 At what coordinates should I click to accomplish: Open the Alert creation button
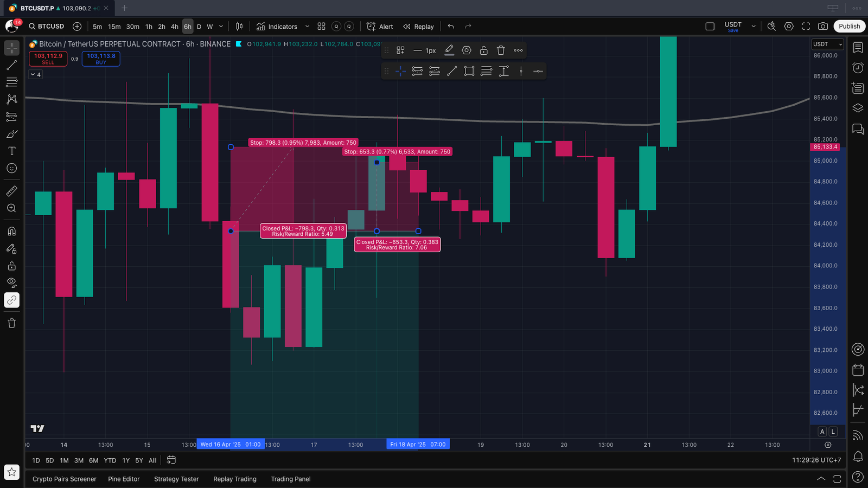pos(380,27)
